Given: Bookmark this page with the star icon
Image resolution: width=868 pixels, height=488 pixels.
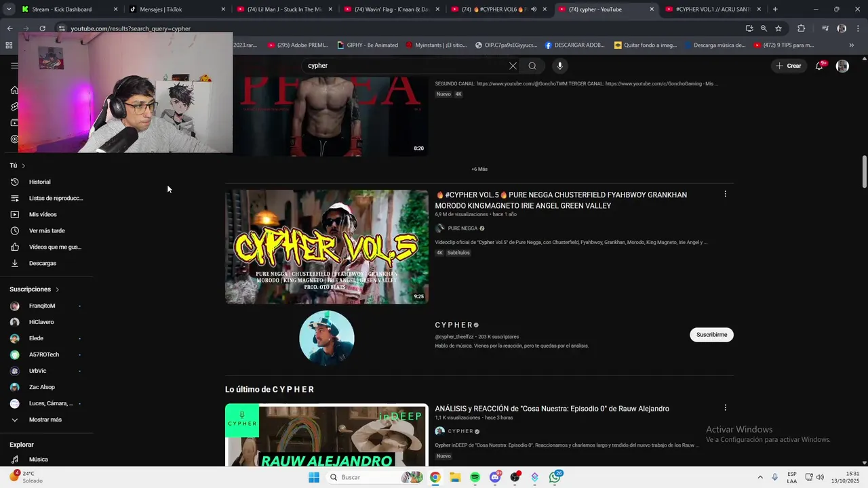Looking at the screenshot, I should pos(778,28).
